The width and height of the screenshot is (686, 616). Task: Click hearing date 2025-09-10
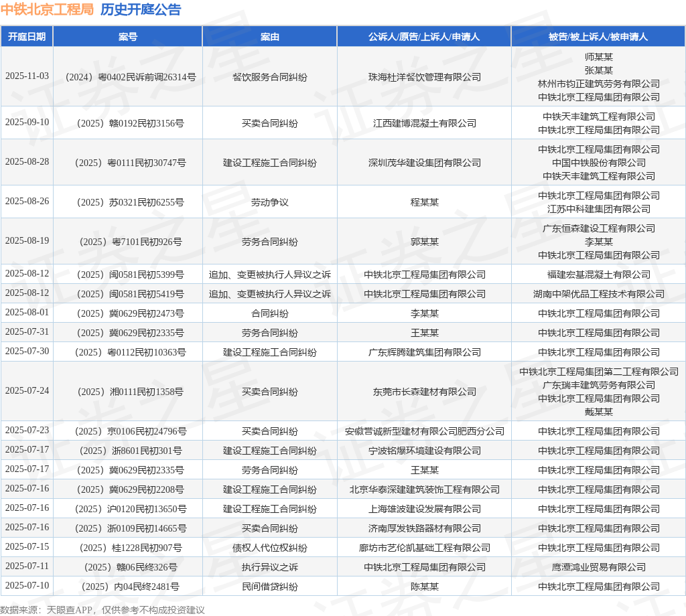pyautogui.click(x=27, y=122)
